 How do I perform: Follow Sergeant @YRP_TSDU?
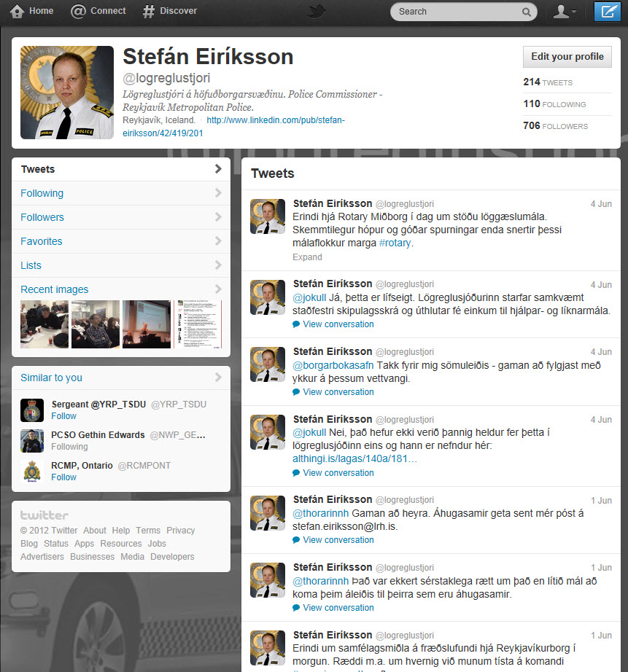click(63, 416)
